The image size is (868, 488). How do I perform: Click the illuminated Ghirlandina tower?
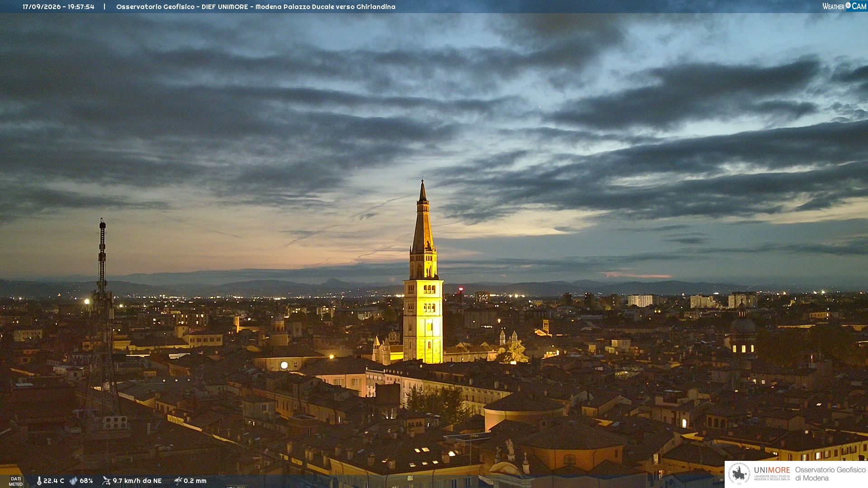tap(424, 280)
